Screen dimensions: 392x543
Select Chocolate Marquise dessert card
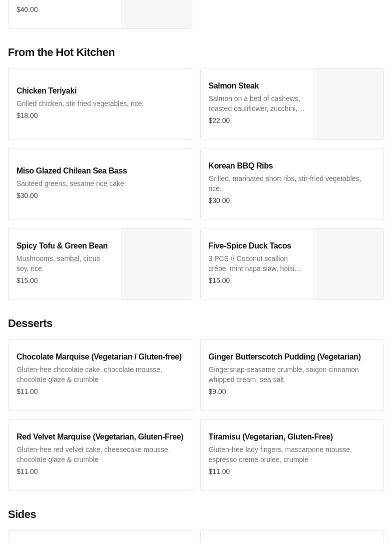pos(100,374)
